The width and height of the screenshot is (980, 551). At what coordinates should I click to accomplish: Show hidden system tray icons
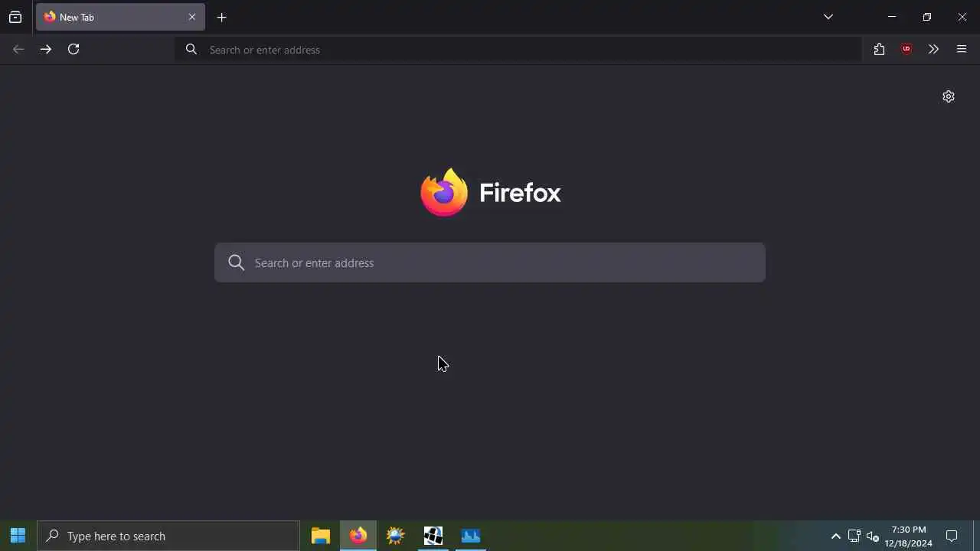pyautogui.click(x=836, y=536)
